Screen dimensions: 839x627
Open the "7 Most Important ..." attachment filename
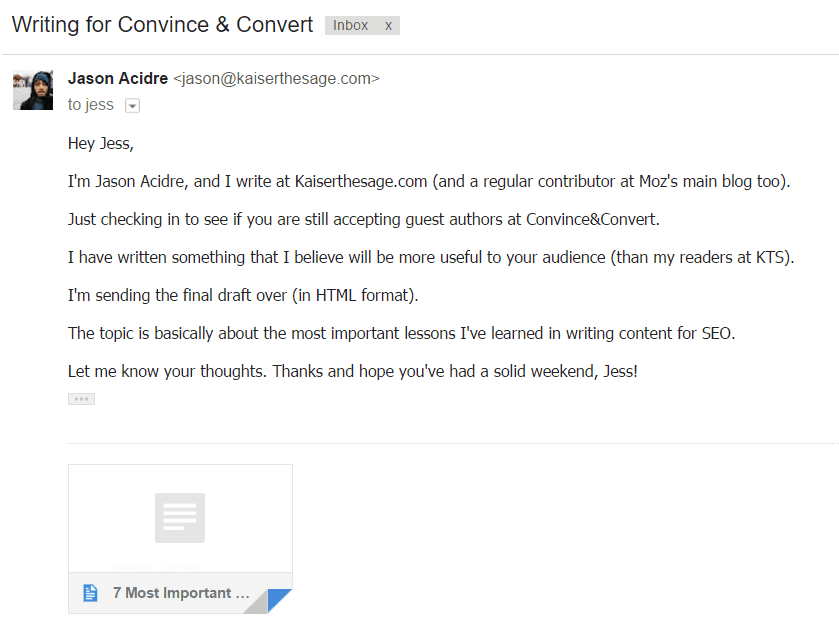[x=181, y=593]
